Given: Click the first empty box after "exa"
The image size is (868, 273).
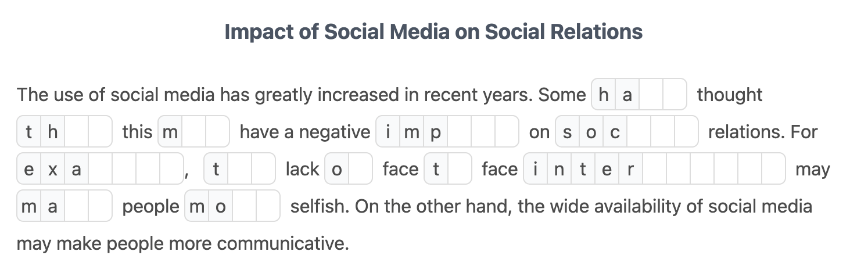Looking at the screenshot, I should (101, 169).
